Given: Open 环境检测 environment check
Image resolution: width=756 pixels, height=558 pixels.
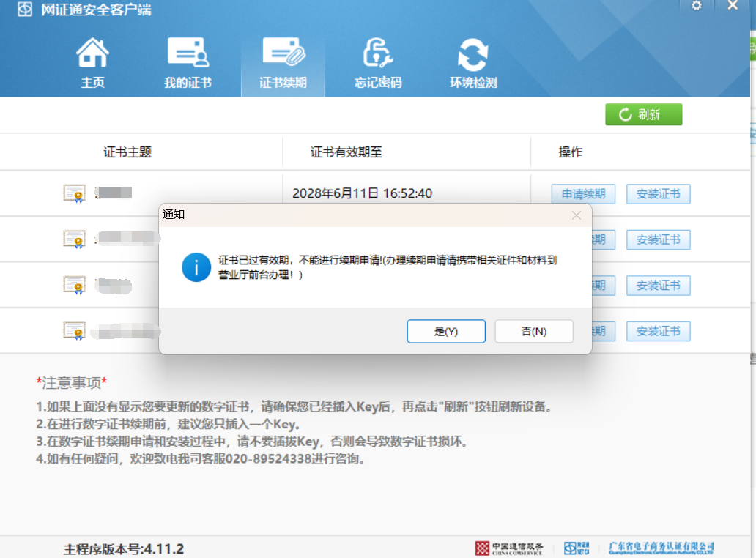Looking at the screenshot, I should 473,63.
